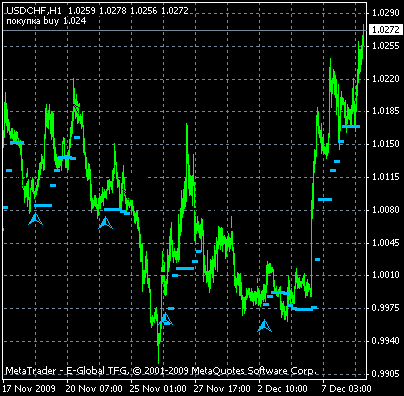404x396 pixels.
Task: Click the 'покупка buy 1.024' indicator label
Action: tap(46, 21)
